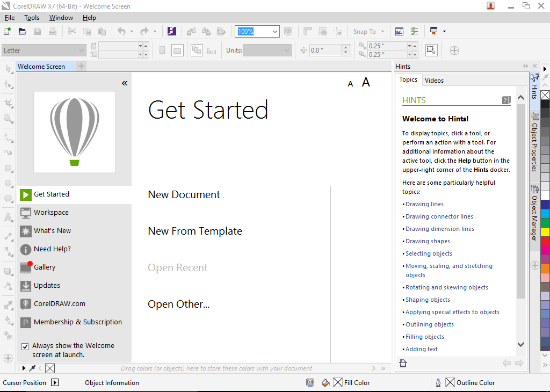Screen dimensions: 550x392
Task: Select the Artistic Media tool
Action: click(9, 153)
